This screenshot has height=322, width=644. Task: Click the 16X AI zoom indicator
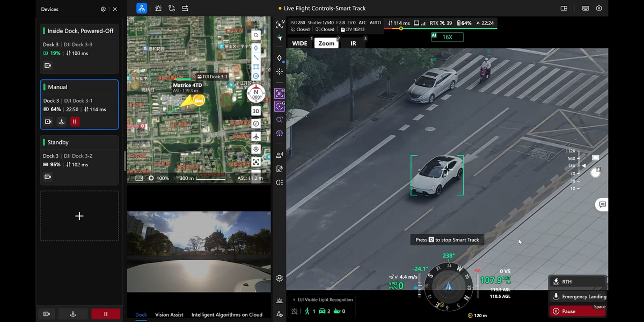point(447,37)
